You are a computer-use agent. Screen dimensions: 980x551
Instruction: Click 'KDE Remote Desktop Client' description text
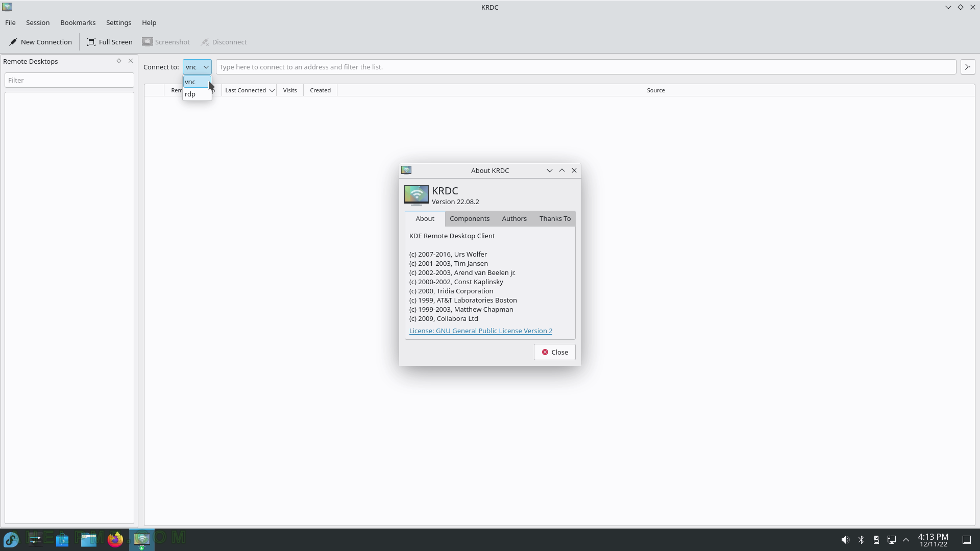pyautogui.click(x=452, y=236)
